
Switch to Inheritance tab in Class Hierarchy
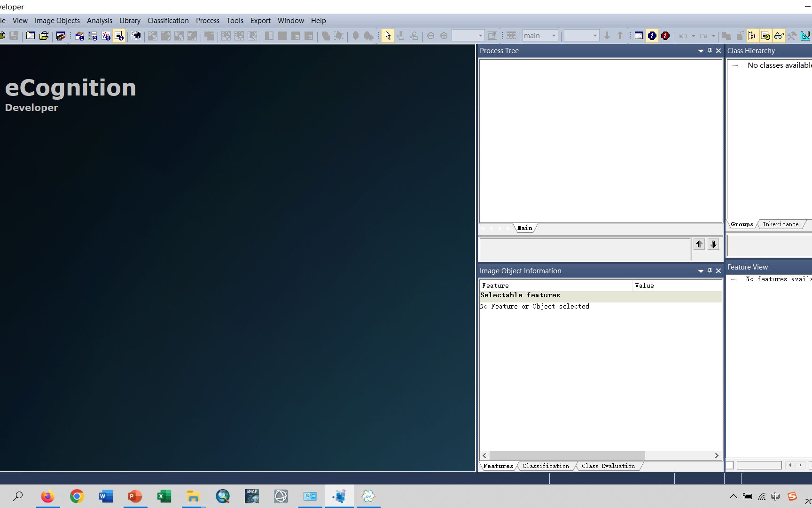(x=781, y=224)
